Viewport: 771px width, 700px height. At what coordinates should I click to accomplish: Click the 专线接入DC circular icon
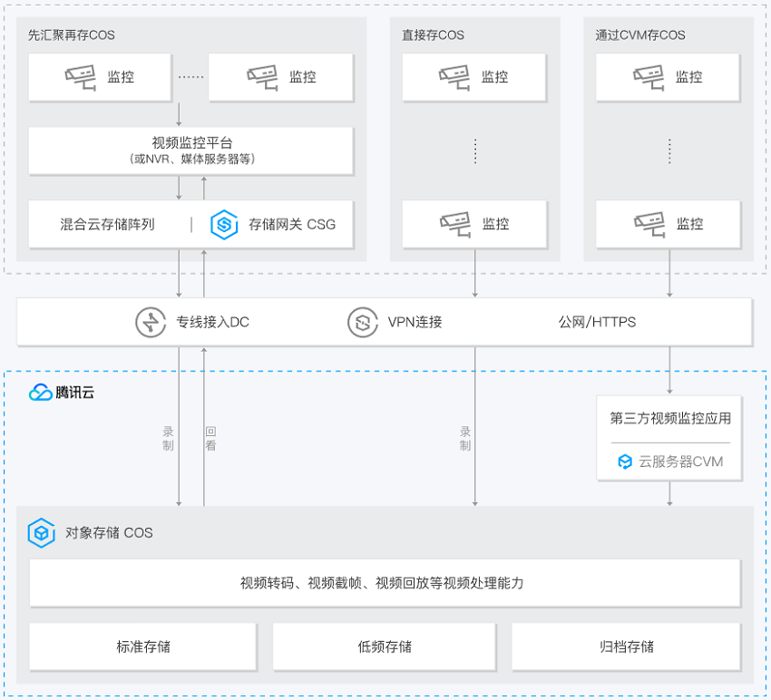pyautogui.click(x=151, y=323)
